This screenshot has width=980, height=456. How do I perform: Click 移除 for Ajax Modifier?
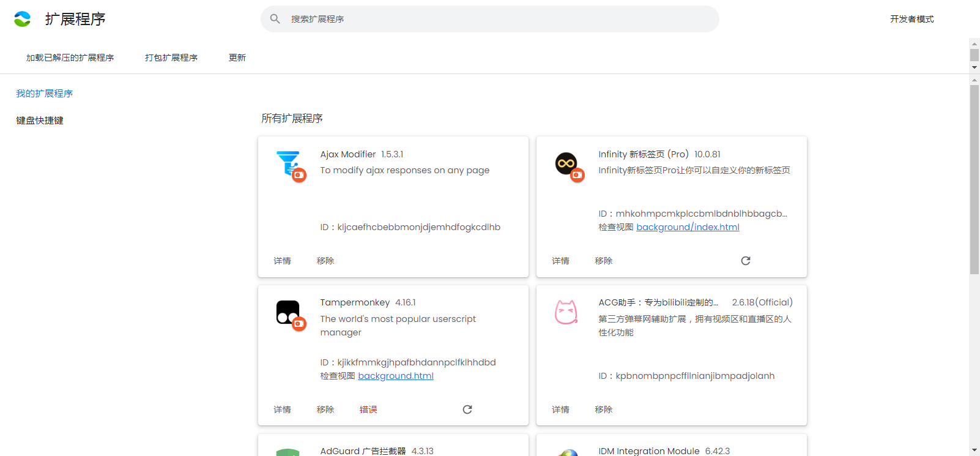(325, 261)
